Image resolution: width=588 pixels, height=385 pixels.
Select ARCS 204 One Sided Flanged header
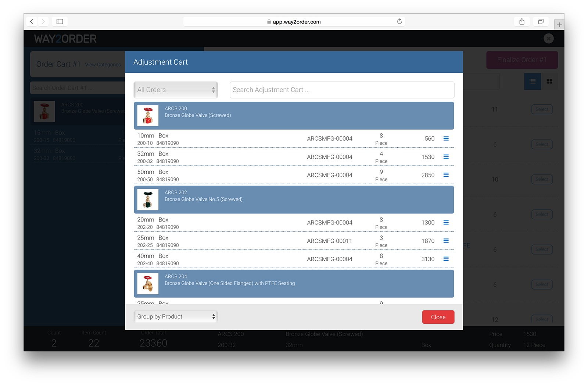294,284
